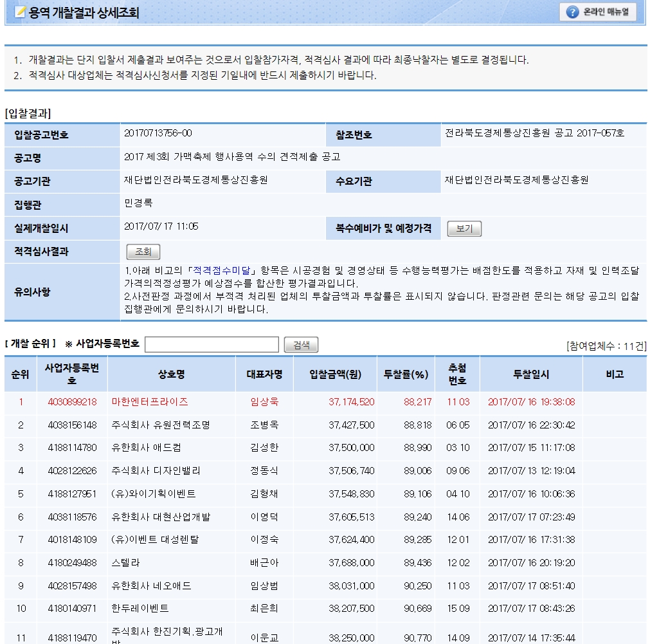Viewport: 650px width, 644px height.
Task: Select 유한회사 대현산업개발 company name
Action: (x=161, y=517)
